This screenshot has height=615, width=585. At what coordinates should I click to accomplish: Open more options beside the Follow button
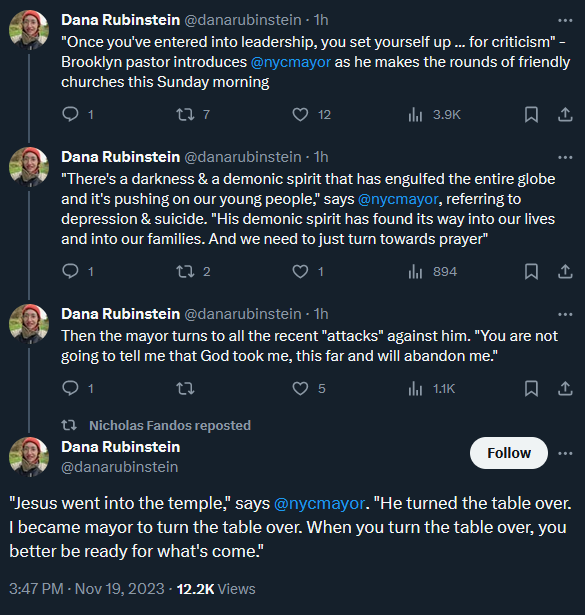pos(565,453)
